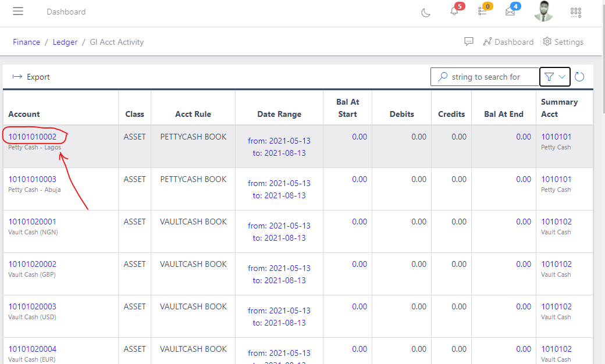Open user profile avatar
This screenshot has height=364, width=605.
(x=543, y=12)
